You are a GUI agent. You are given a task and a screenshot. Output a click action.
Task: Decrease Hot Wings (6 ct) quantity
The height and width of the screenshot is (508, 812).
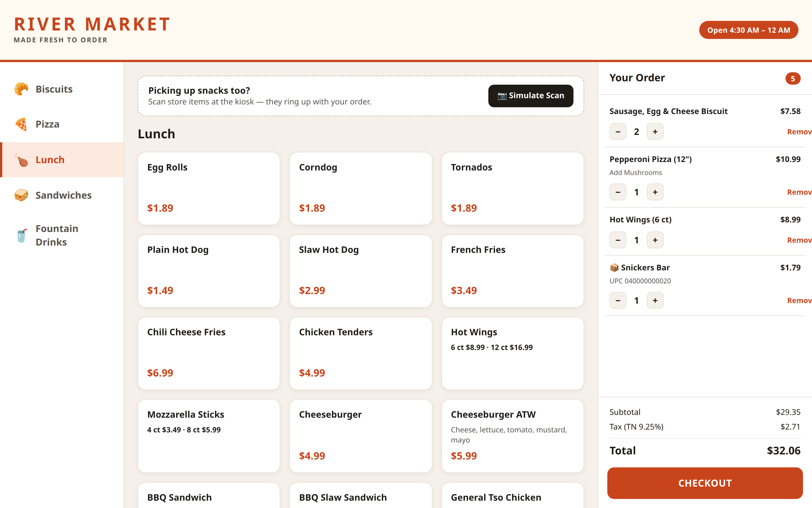pos(618,240)
